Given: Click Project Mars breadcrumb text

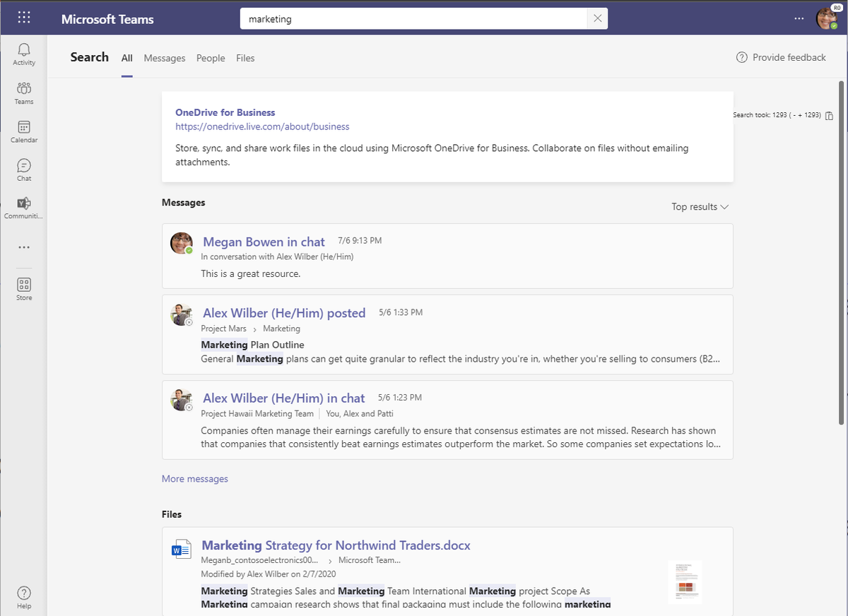Looking at the screenshot, I should (223, 328).
